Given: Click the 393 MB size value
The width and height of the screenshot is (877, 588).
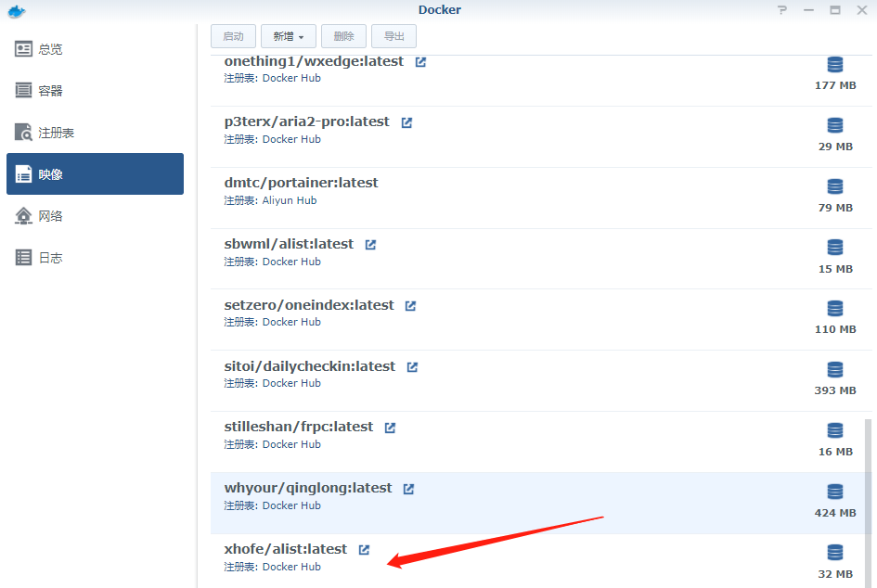Looking at the screenshot, I should click(835, 390).
